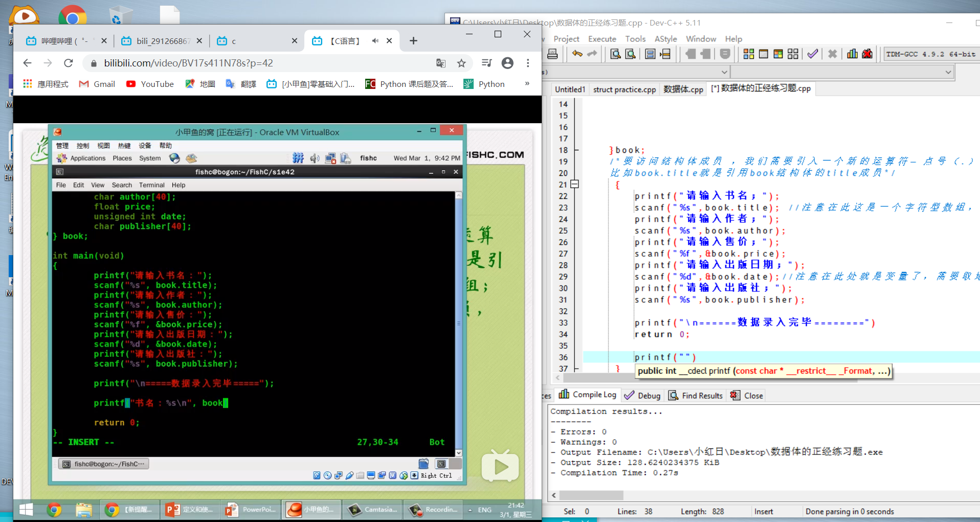The image size is (980, 522).
Task: Click the bilibili video play overlay button
Action: point(500,465)
